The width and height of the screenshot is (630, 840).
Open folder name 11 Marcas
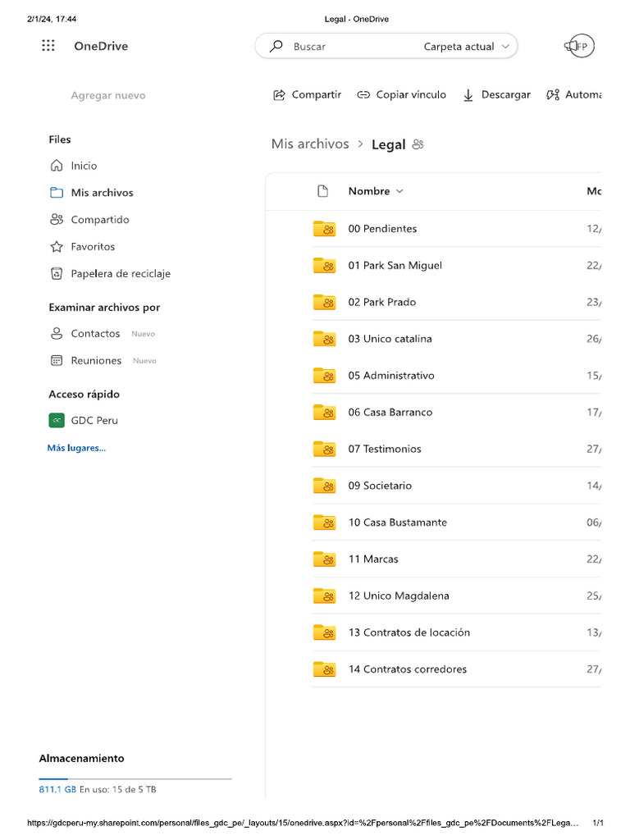click(x=373, y=559)
